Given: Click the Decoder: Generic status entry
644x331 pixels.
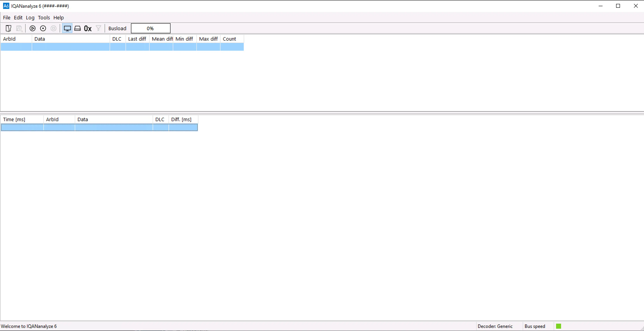Looking at the screenshot, I should (495, 326).
